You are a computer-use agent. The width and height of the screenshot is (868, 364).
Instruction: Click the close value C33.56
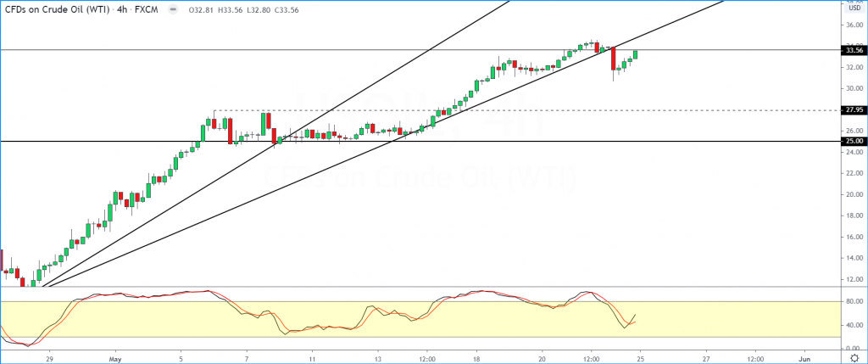coord(286,10)
